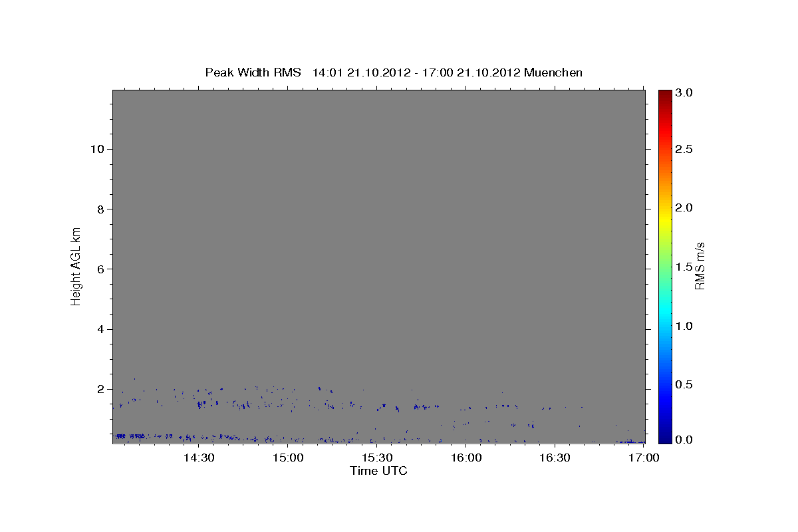
Task: Click the 14:30 time axis label
Action: pyautogui.click(x=198, y=458)
